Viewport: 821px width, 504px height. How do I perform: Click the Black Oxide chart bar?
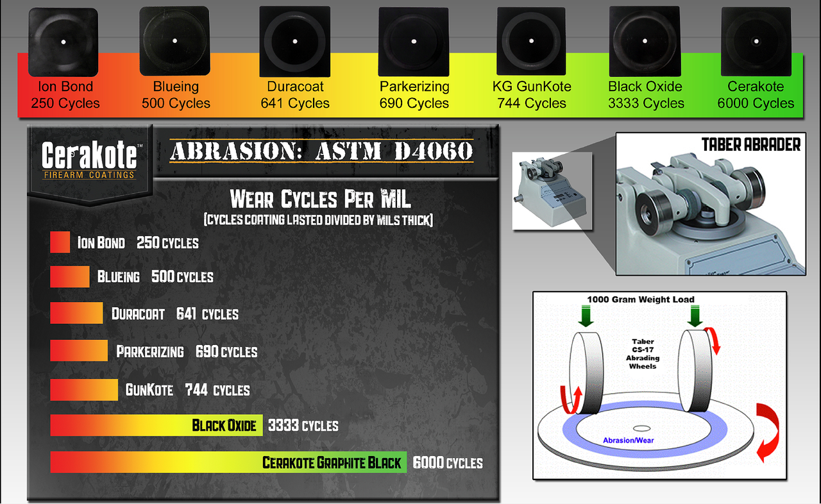157,425
